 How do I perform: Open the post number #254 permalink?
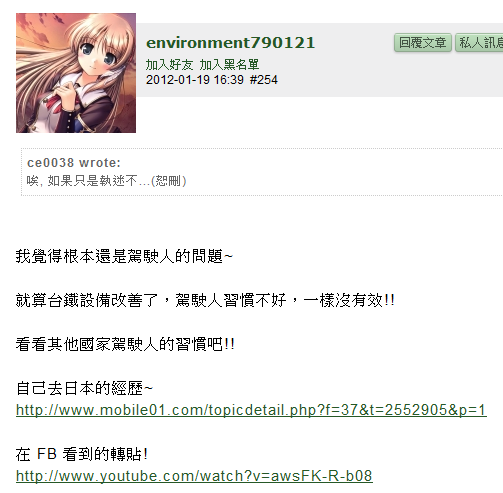click(x=264, y=80)
